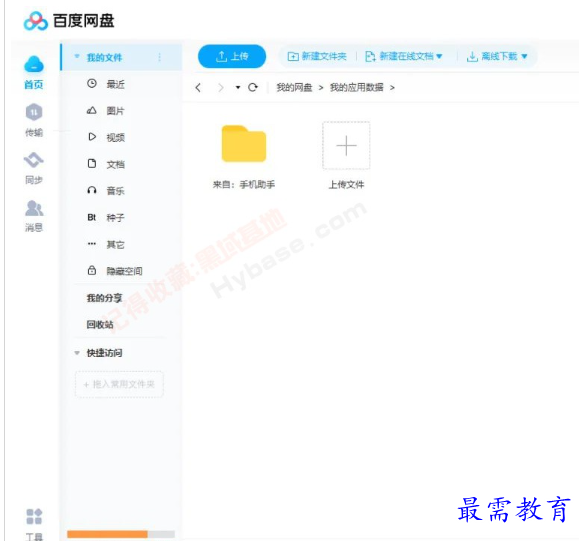Click the offline download tray icon
Viewport: 579px width, 541px height.
[x=472, y=57]
